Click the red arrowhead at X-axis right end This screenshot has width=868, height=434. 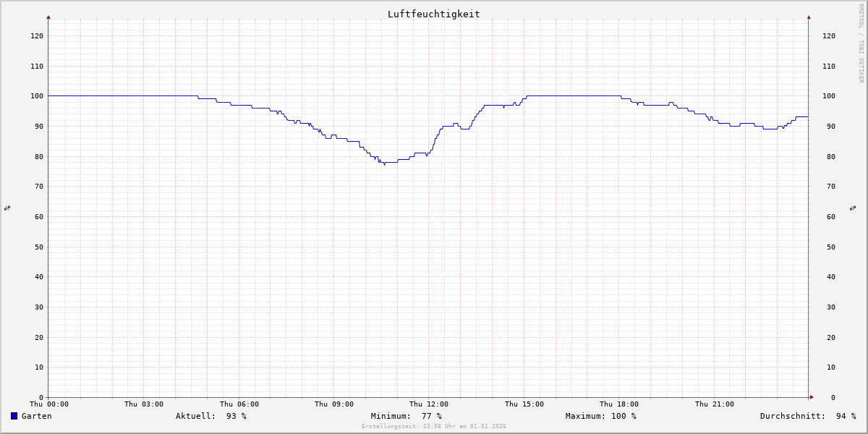812,397
